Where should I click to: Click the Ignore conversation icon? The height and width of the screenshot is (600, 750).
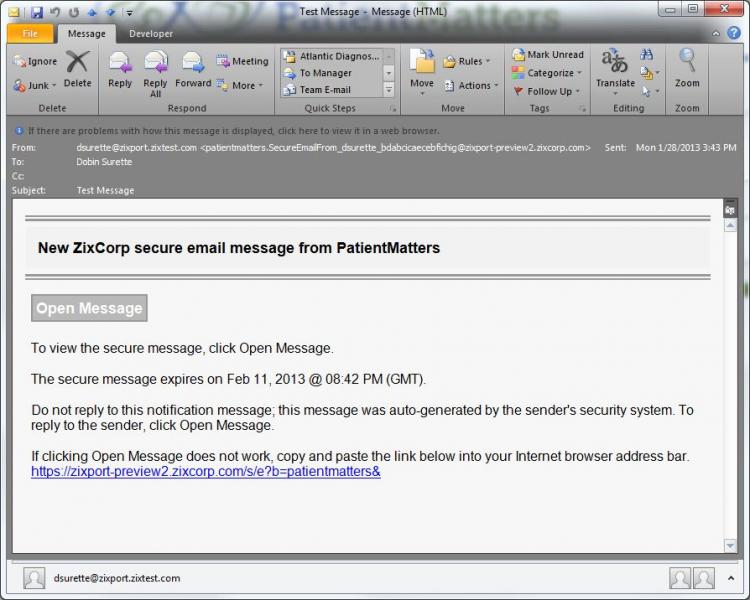pyautogui.click(x=35, y=61)
